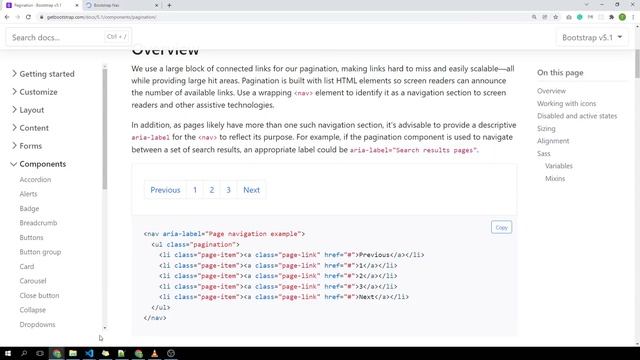640x360 pixels.
Task: Jump to Mixins subsection
Action: (x=555, y=179)
